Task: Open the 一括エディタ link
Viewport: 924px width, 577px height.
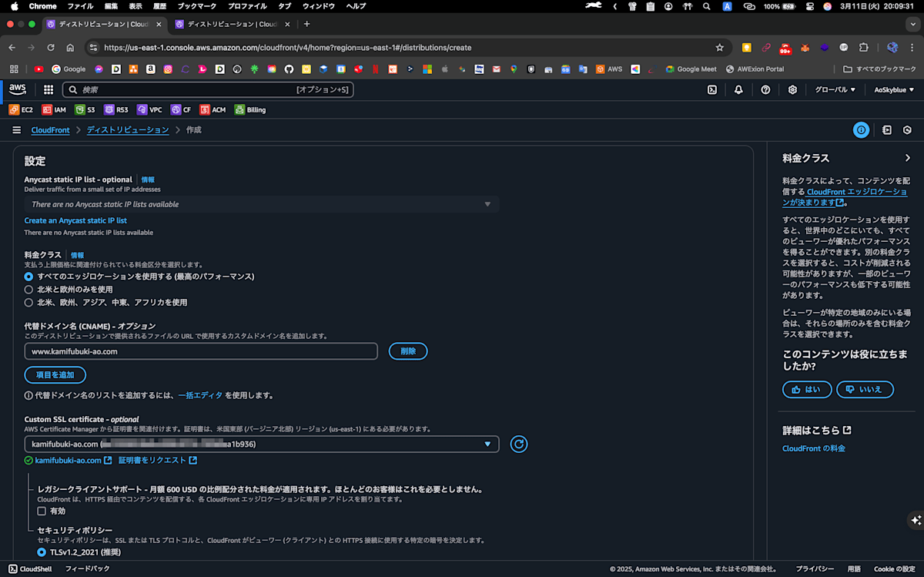Action: [x=200, y=395]
